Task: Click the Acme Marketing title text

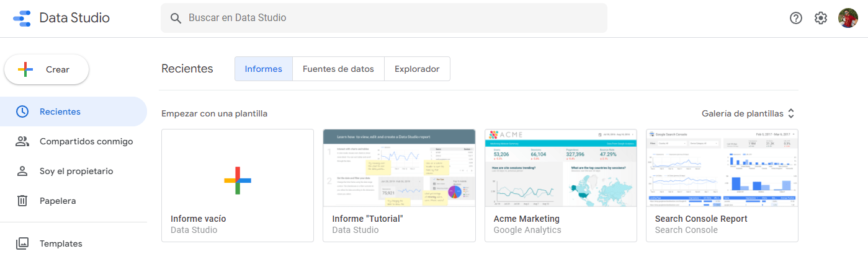Action: pos(526,219)
